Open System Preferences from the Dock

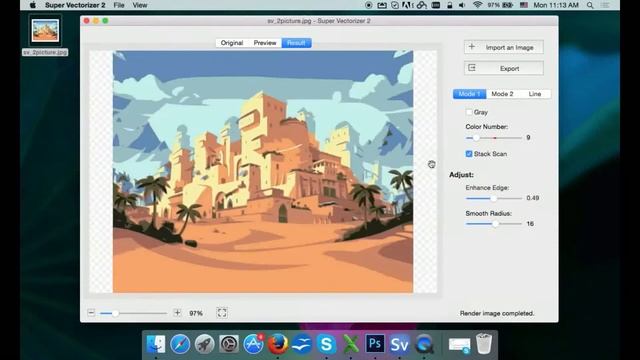[x=229, y=344]
